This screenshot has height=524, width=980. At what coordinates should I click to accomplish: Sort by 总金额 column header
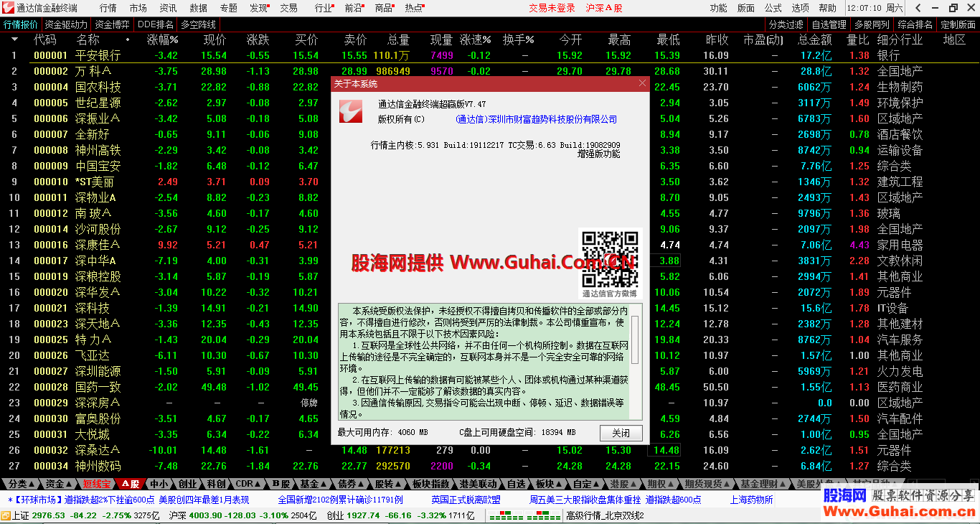coord(815,39)
